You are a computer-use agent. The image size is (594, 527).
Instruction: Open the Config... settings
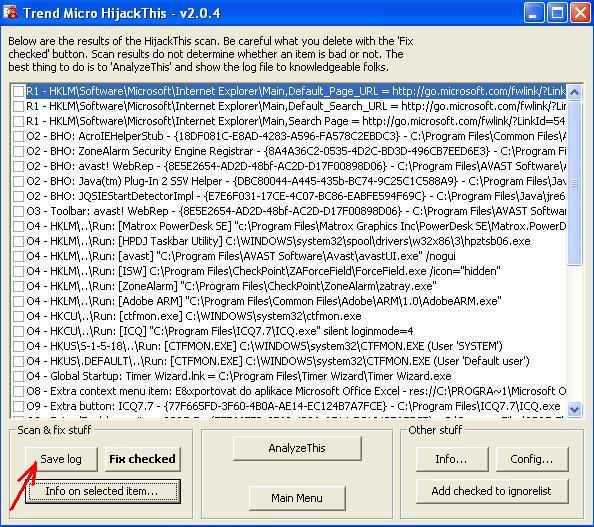pos(532,459)
